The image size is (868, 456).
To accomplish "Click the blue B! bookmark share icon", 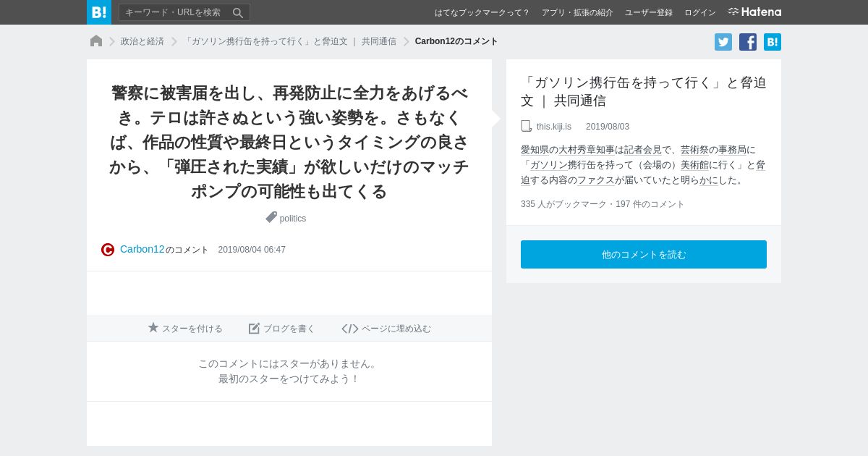I will (773, 42).
